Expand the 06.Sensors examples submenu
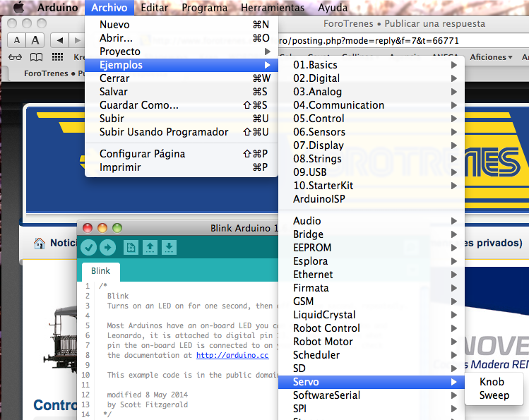The height and width of the screenshot is (420, 529). [x=372, y=132]
